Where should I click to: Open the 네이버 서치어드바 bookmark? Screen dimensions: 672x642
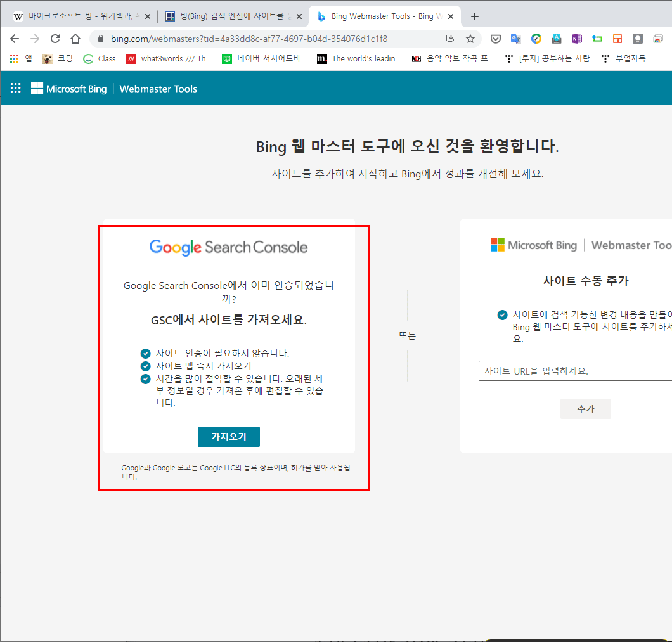(264, 59)
